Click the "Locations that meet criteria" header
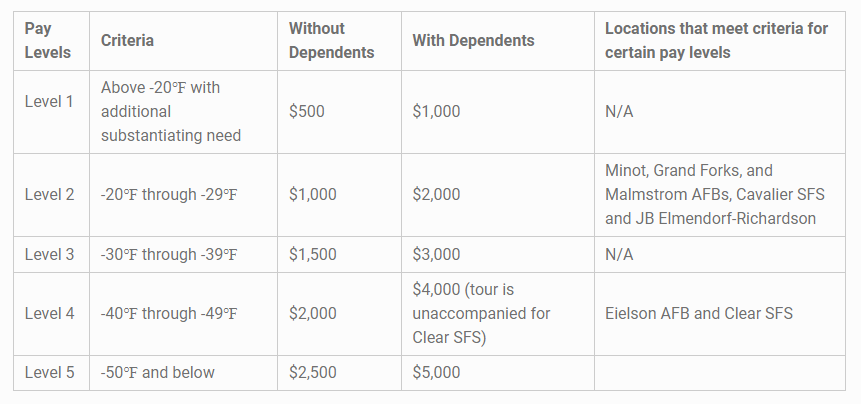The height and width of the screenshot is (404, 861). pyautogui.click(x=716, y=41)
